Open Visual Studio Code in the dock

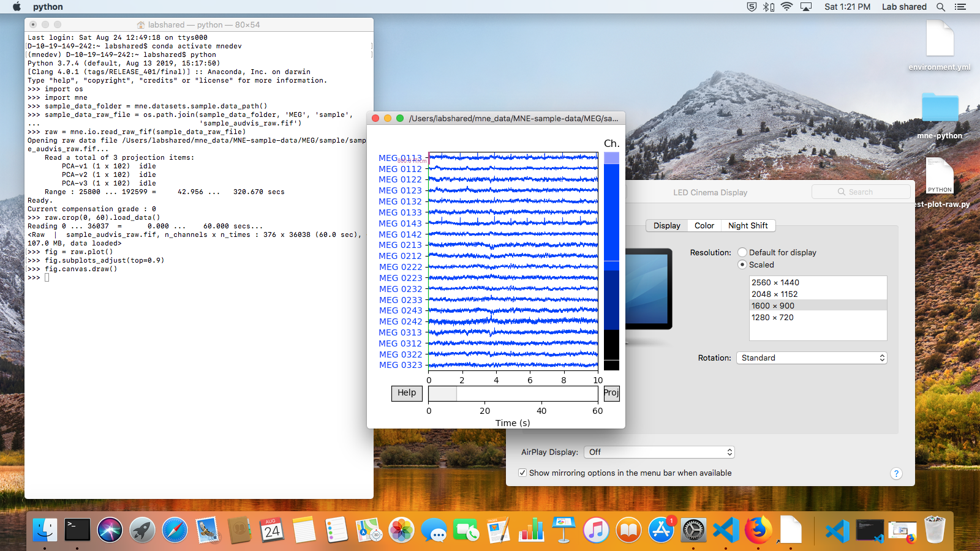726,530
